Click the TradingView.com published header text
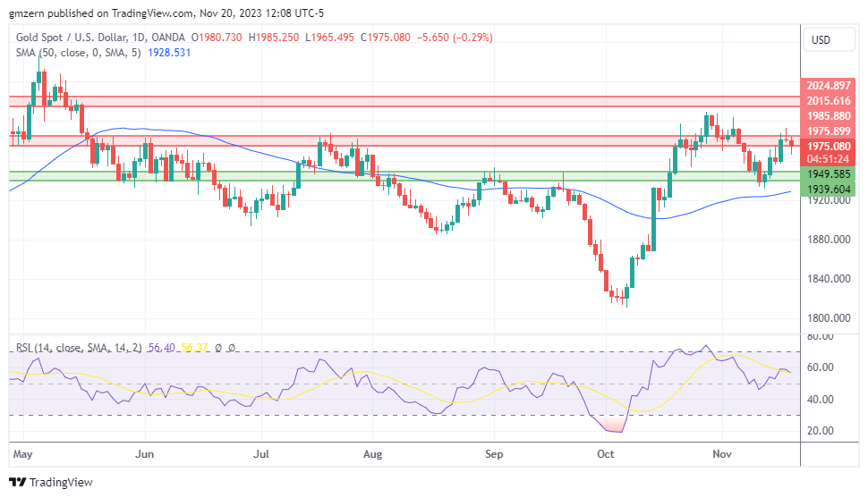 pos(166,13)
